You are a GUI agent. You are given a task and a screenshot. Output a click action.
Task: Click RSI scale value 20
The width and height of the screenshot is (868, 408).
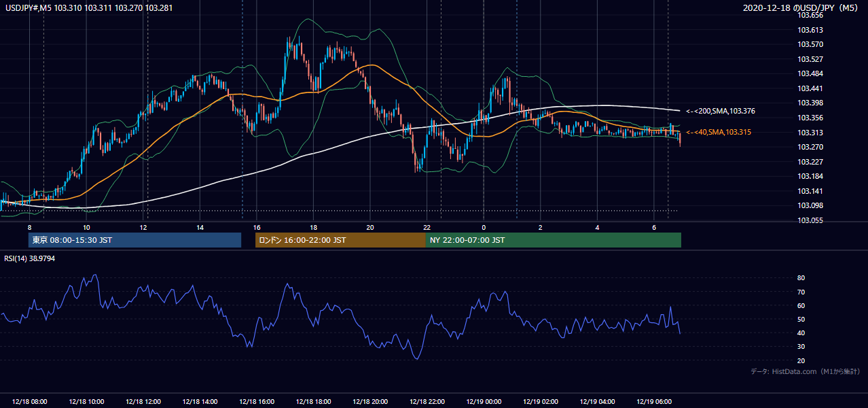pos(801,360)
